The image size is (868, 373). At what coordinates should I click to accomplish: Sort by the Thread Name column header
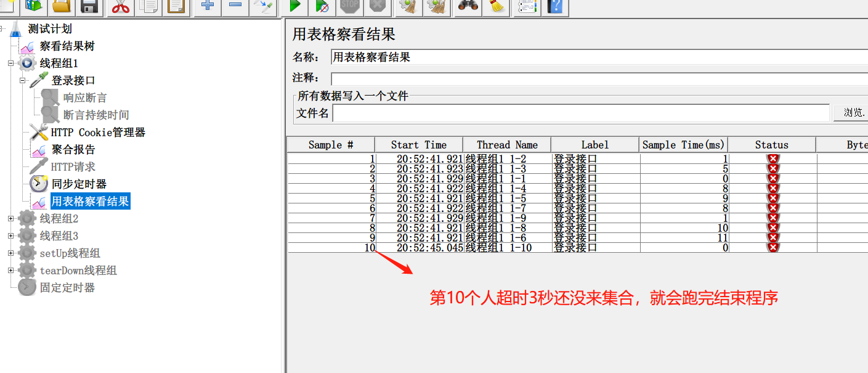[507, 145]
